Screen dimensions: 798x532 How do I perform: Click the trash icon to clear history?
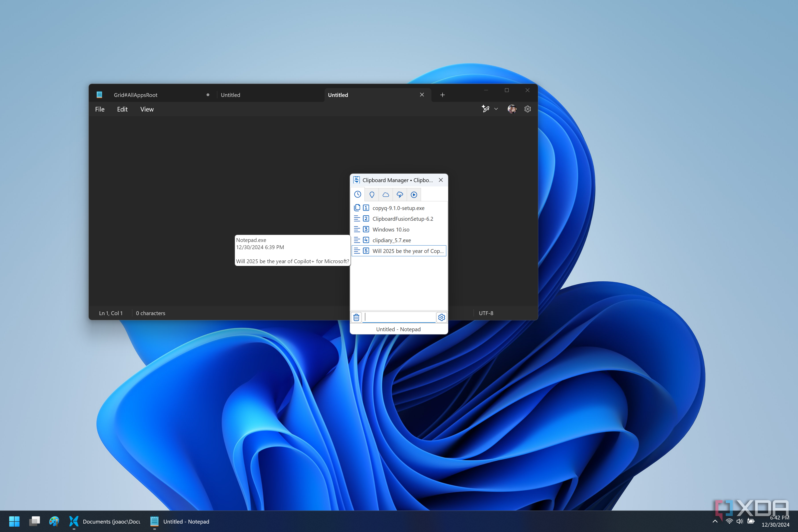click(x=356, y=317)
